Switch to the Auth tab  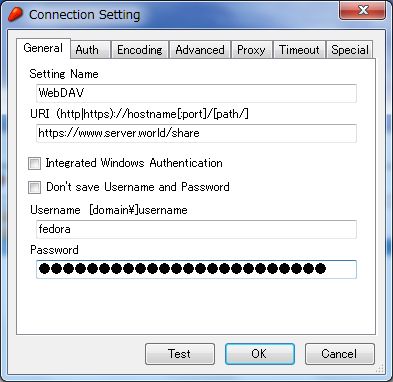[x=87, y=50]
